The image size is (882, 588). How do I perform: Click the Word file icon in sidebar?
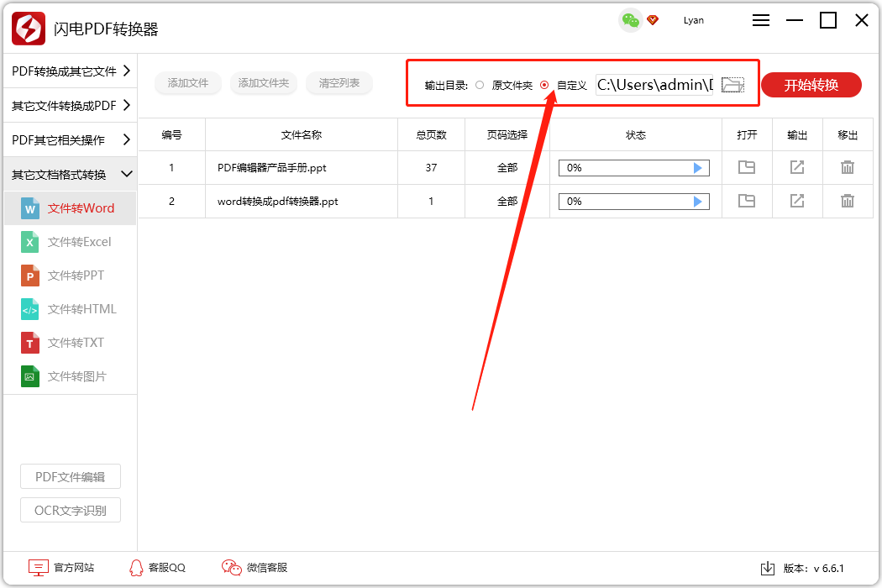click(x=29, y=208)
